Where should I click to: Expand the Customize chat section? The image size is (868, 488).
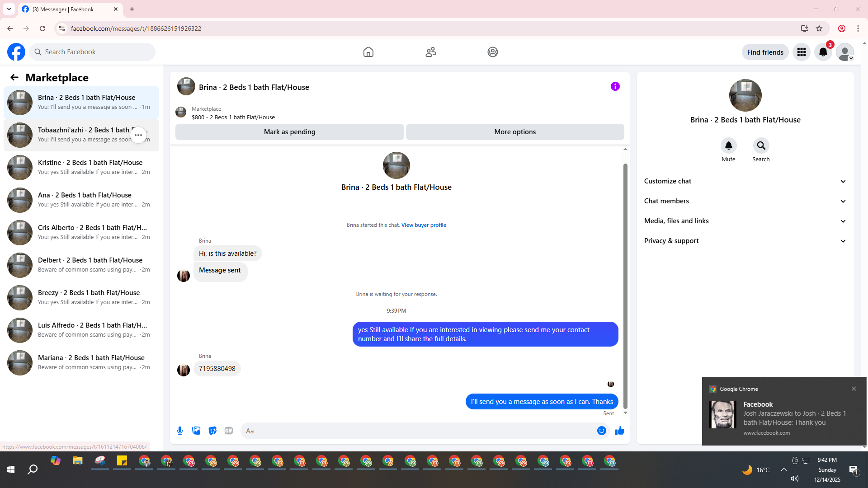coord(745,181)
